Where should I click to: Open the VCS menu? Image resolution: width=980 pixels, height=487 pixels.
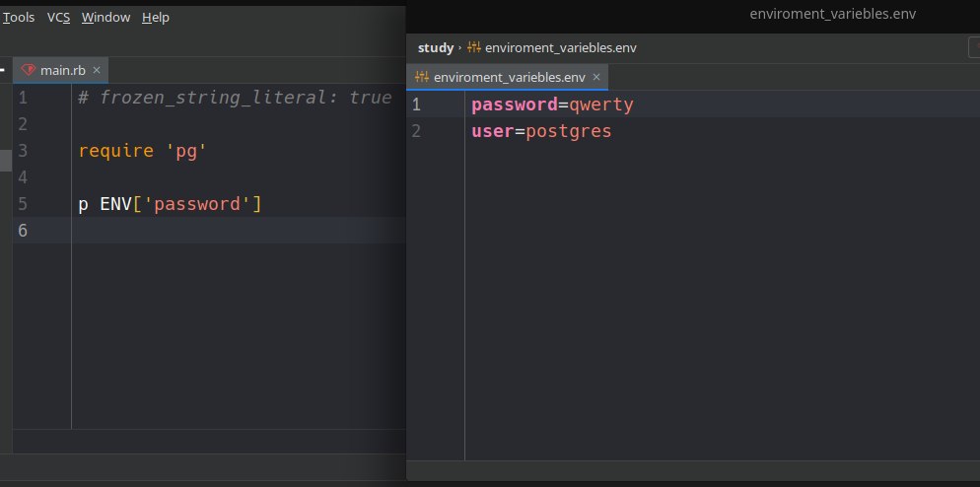coord(58,18)
